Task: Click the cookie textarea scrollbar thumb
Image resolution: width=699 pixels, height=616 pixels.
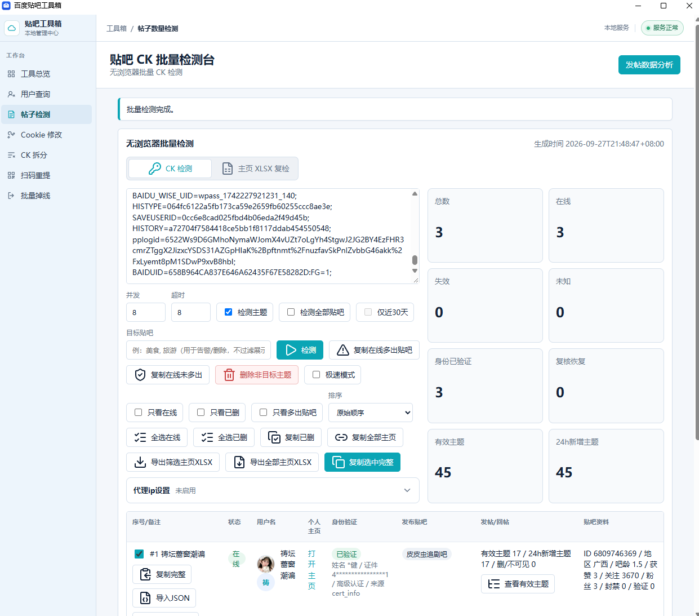Action: click(x=415, y=260)
